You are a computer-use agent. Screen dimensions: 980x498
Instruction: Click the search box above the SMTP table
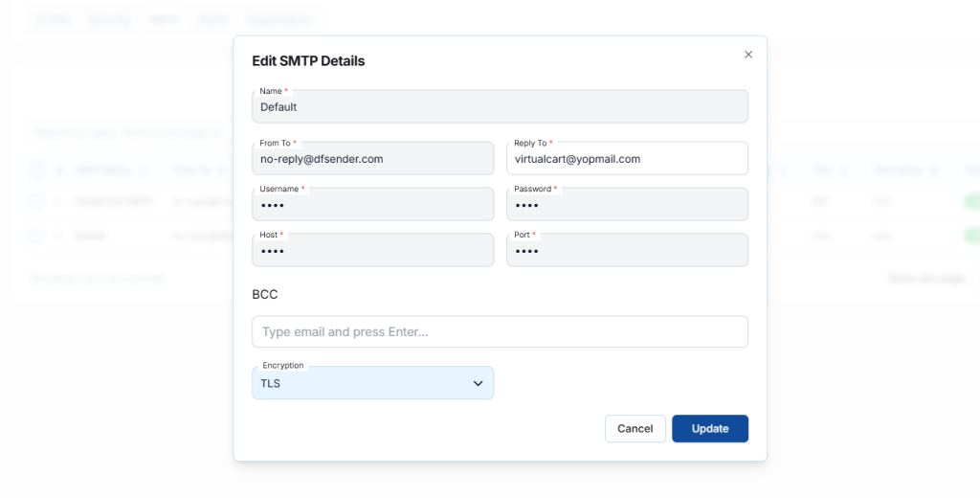126,132
